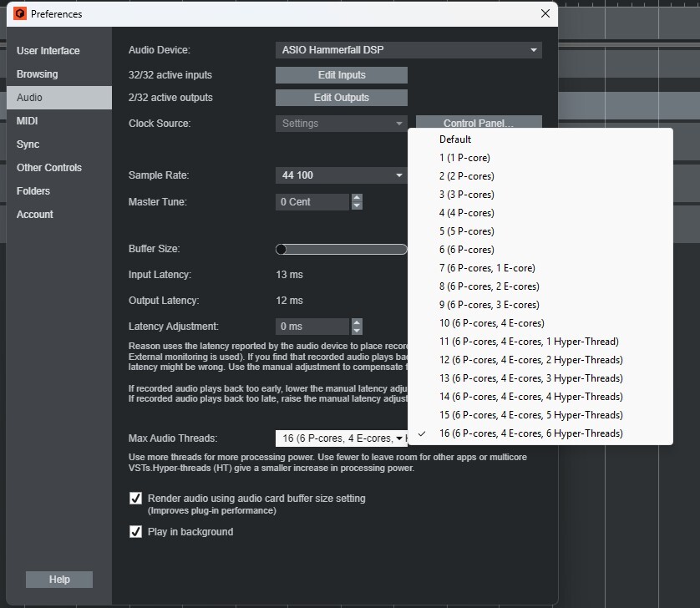Switch to User Interface preferences

pos(48,50)
